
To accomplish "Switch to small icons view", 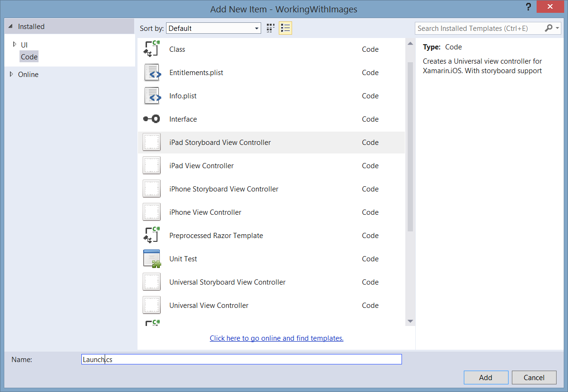I will point(271,29).
